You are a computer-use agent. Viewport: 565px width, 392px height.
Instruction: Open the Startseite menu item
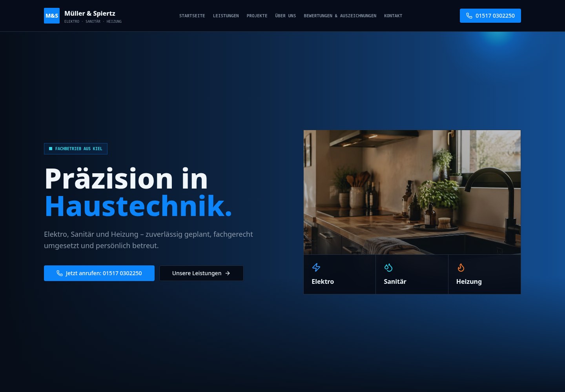coord(192,16)
